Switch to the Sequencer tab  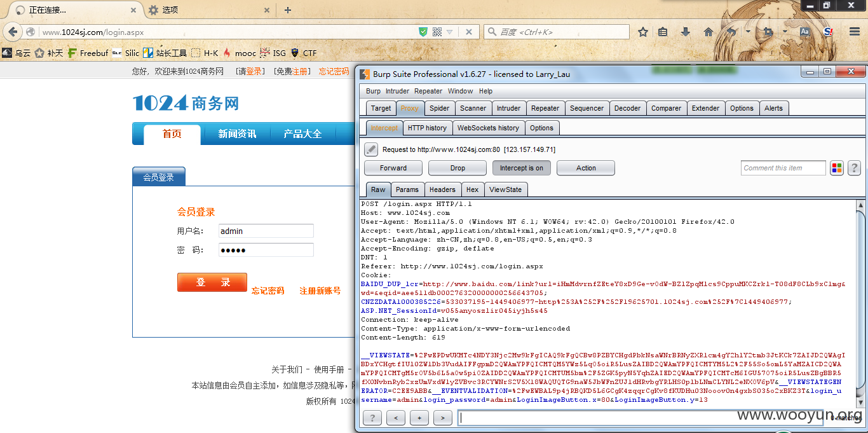point(587,108)
